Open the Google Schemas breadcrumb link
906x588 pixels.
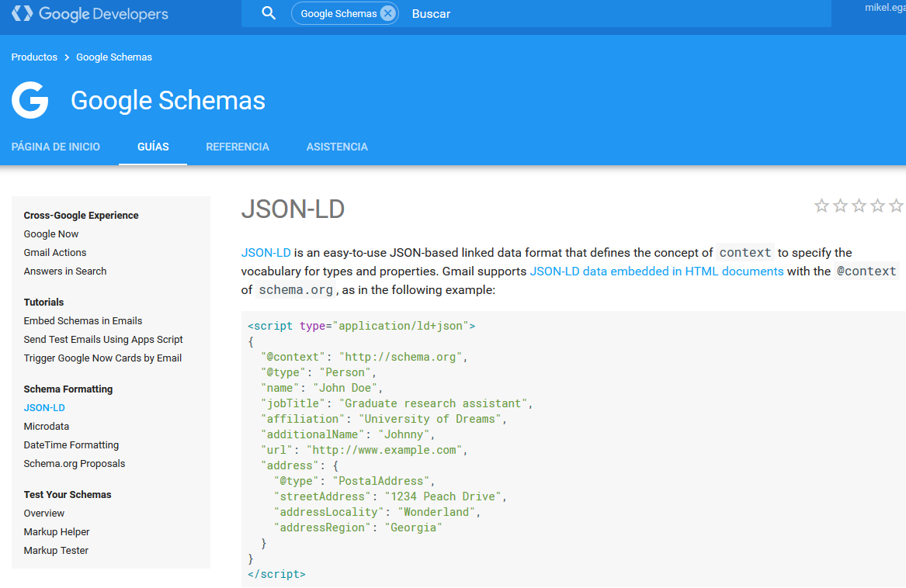click(114, 57)
